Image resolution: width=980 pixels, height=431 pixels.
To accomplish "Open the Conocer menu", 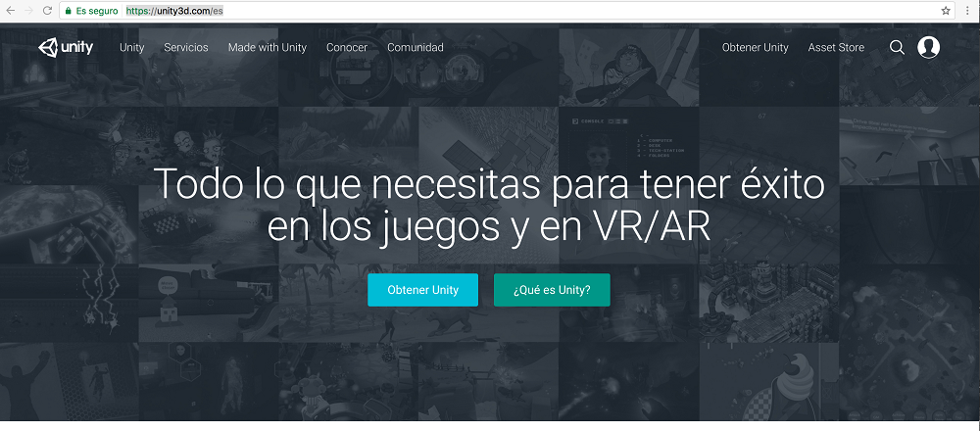I will coord(347,47).
